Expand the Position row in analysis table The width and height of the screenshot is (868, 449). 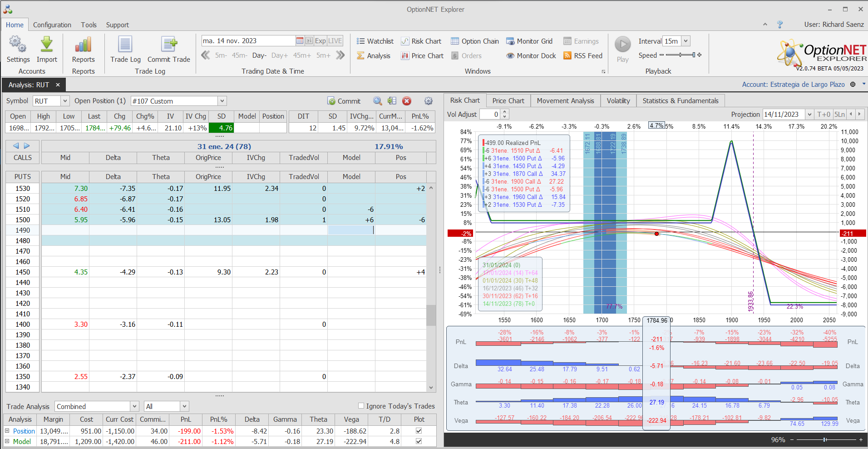pos(7,431)
